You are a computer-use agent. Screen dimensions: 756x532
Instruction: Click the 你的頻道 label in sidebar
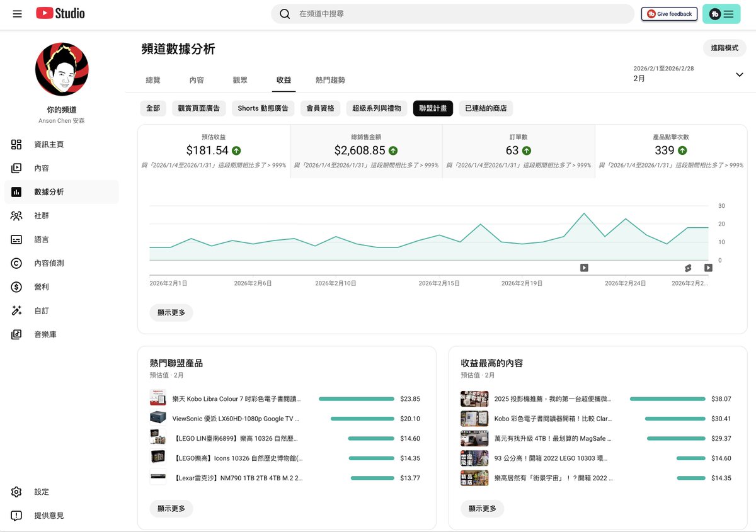coord(62,110)
